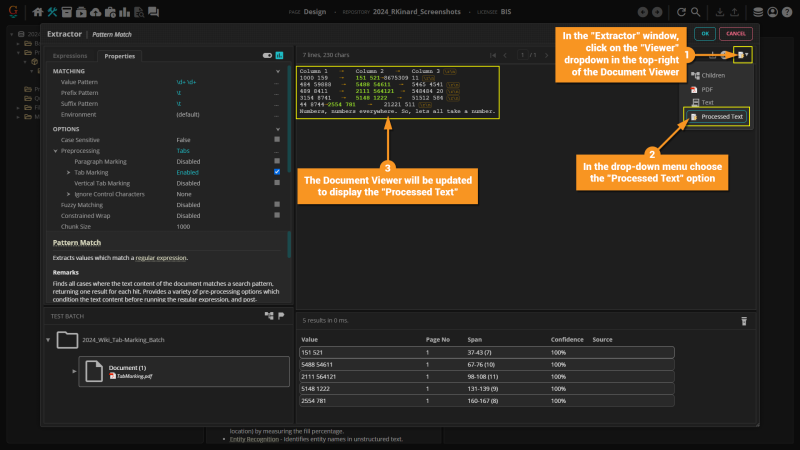Go to the Home icon in top toolbar
This screenshot has height=450, width=800.
[x=38, y=12]
